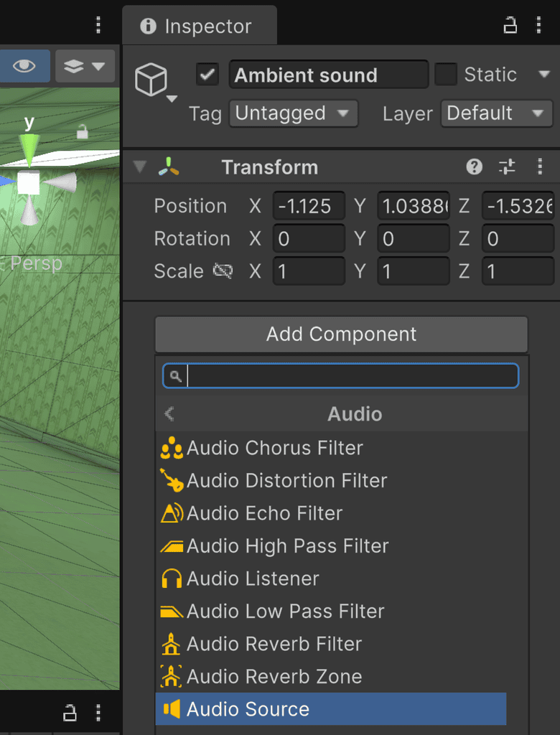The width and height of the screenshot is (560, 735).
Task: Open the Untagged tag dropdown
Action: 294,113
